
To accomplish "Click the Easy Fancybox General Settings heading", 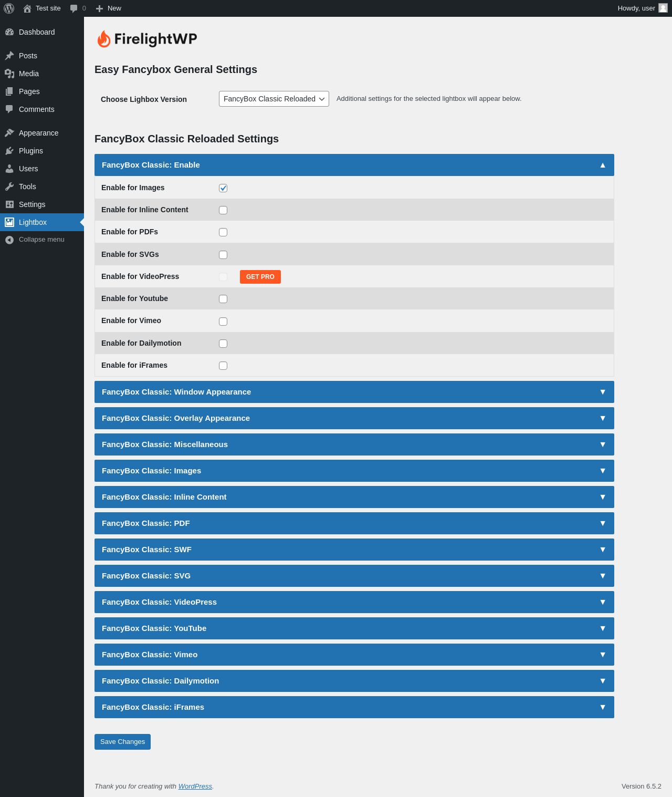I will click(x=176, y=69).
